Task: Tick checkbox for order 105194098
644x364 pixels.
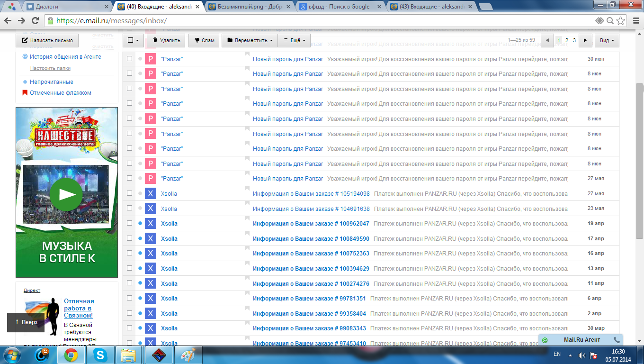Action: click(x=129, y=193)
